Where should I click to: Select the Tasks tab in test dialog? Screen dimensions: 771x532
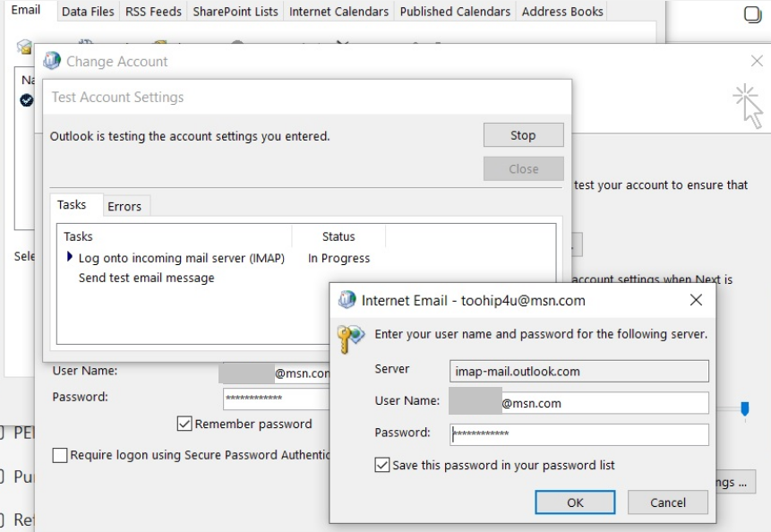72,204
